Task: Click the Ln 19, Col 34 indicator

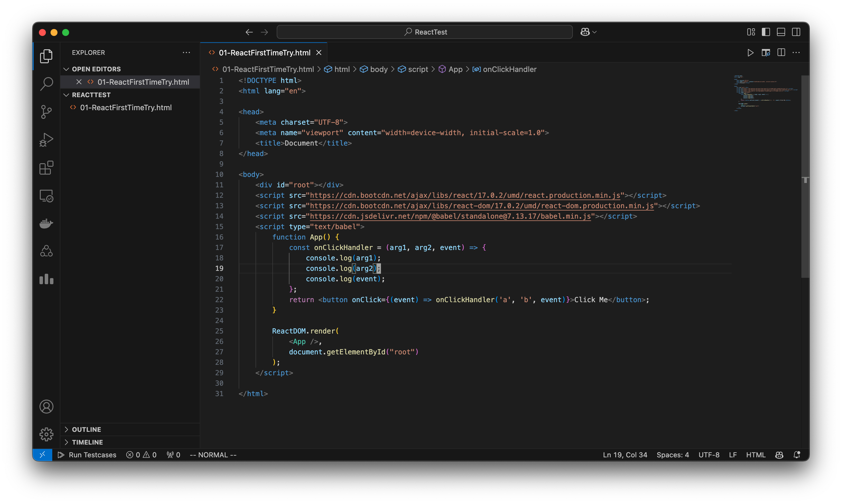Action: click(x=625, y=455)
